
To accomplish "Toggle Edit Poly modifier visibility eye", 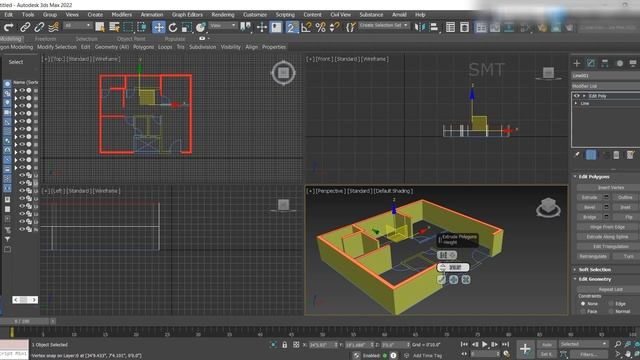I will [577, 96].
